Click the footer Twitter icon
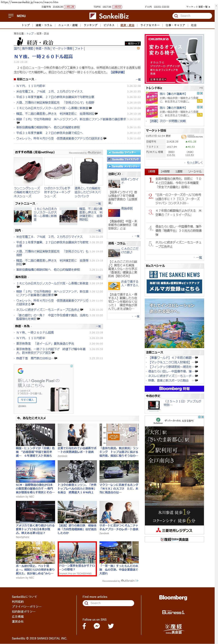Image resolution: width=218 pixels, height=644 pixels. coord(111,626)
